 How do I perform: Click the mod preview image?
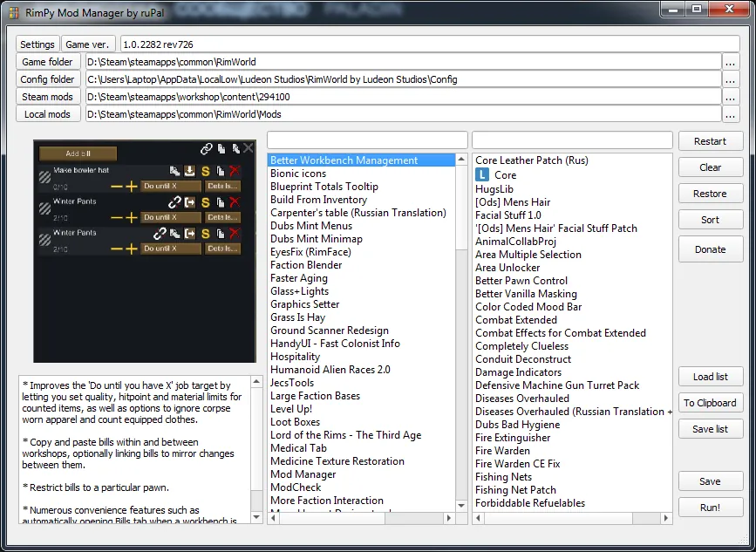point(145,251)
